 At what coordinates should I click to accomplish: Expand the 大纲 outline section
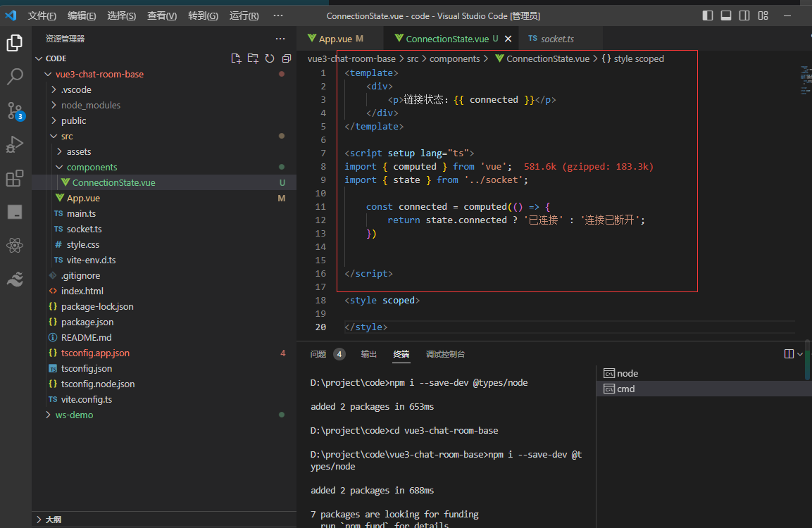tap(39, 520)
